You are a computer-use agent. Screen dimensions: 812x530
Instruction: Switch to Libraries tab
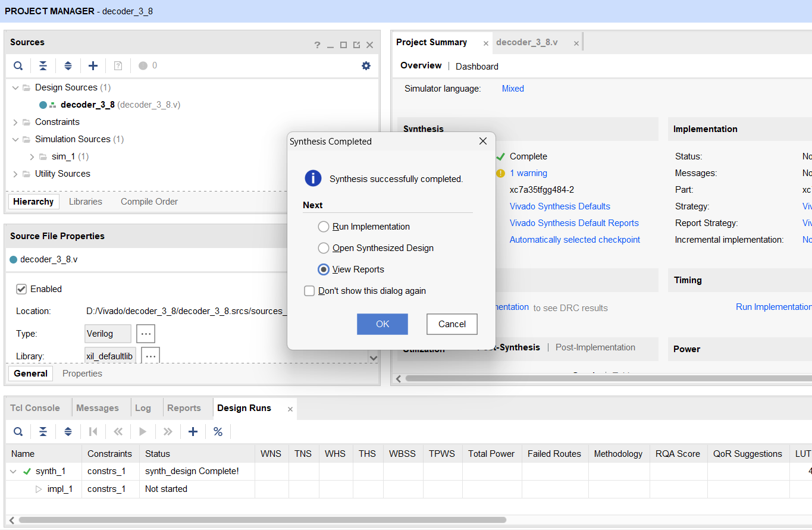click(86, 202)
